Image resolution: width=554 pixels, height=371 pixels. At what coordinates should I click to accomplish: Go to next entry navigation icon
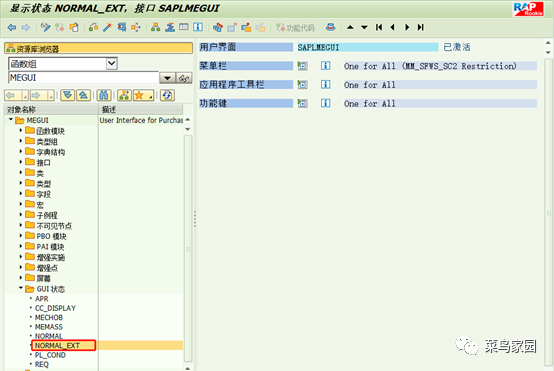[407, 27]
